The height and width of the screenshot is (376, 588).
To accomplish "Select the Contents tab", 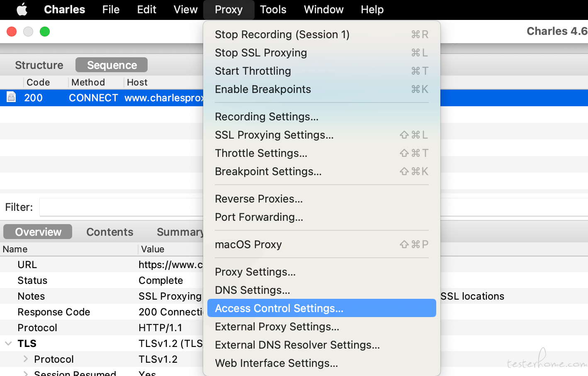I will pos(109,232).
